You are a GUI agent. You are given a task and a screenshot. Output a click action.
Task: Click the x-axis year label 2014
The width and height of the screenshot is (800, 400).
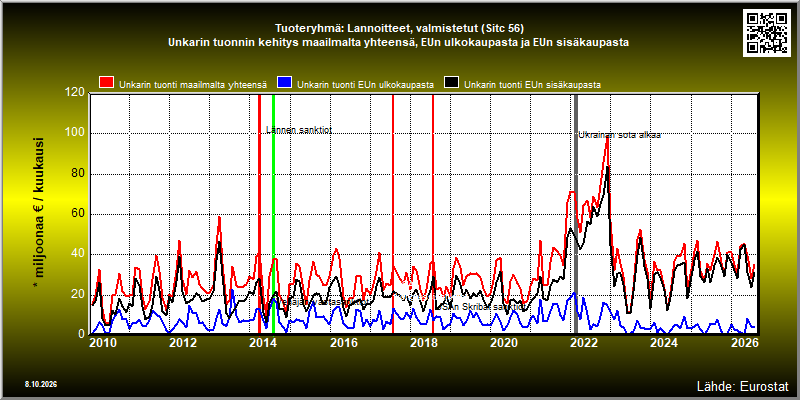click(x=263, y=343)
